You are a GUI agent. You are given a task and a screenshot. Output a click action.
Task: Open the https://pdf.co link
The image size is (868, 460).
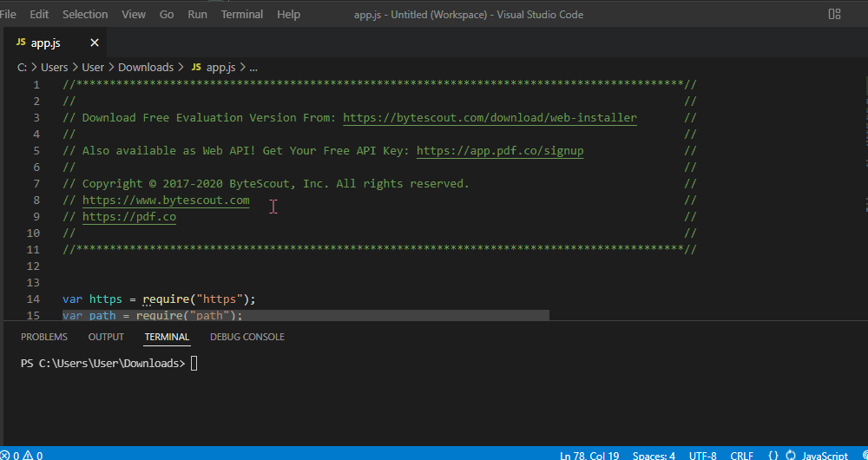click(129, 217)
